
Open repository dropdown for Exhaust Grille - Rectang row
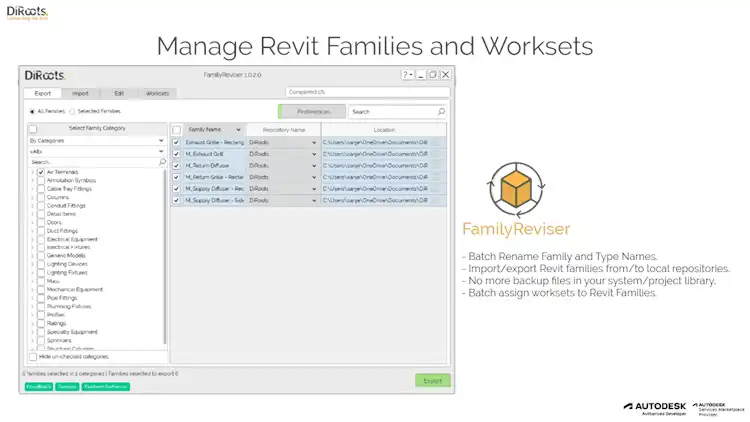314,143
